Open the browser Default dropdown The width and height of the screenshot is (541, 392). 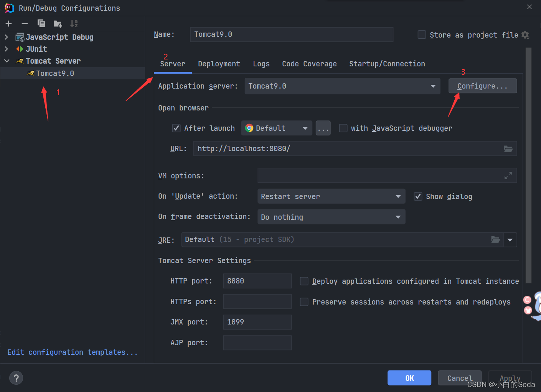(277, 128)
